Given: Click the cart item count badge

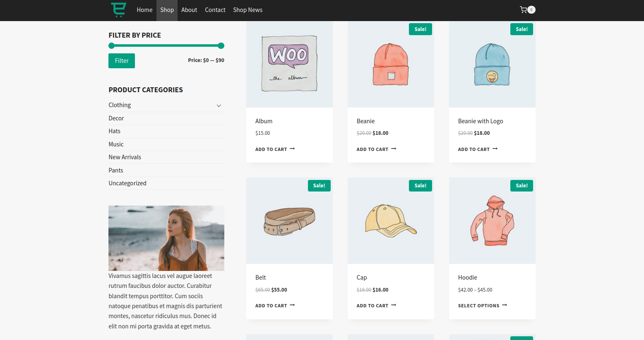Looking at the screenshot, I should (x=531, y=10).
